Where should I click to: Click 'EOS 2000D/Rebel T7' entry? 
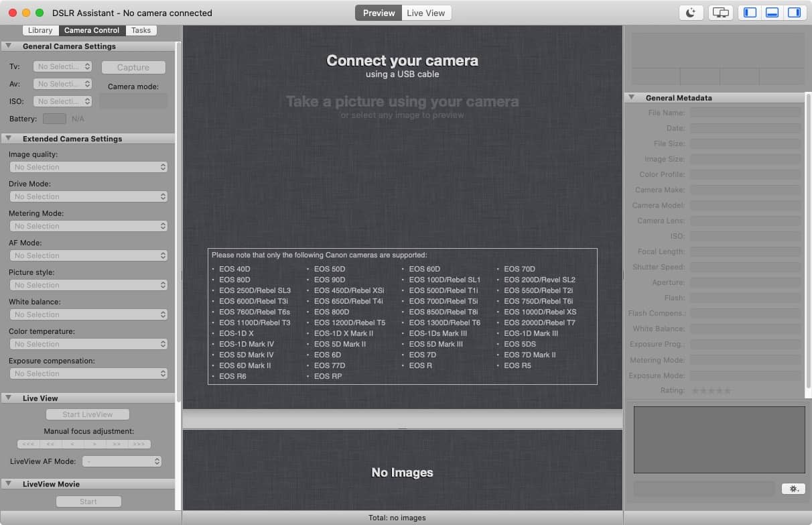pyautogui.click(x=539, y=323)
